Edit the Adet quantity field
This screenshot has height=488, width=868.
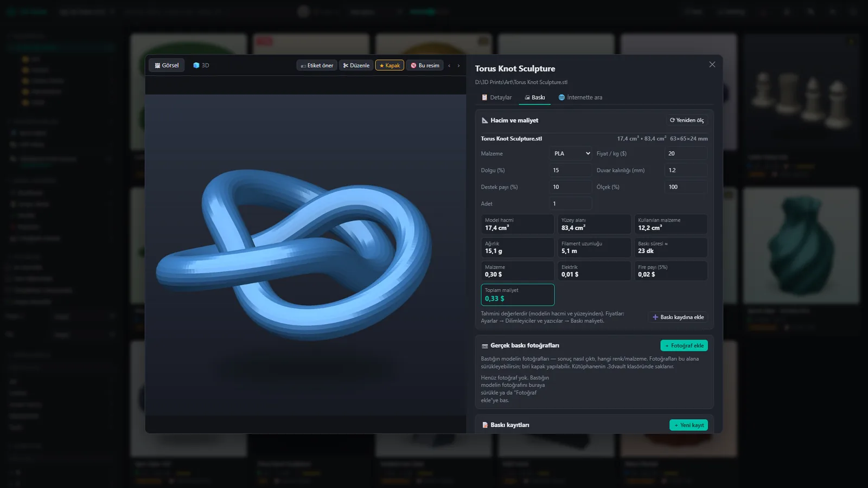[x=571, y=204]
